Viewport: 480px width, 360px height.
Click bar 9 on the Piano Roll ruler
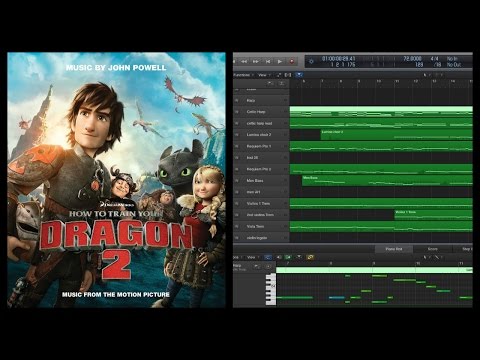[374, 263]
